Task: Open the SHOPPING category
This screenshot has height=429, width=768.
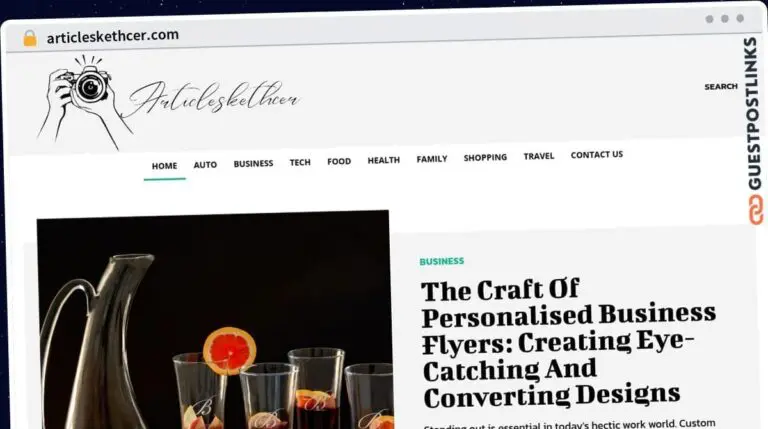Action: (x=485, y=157)
